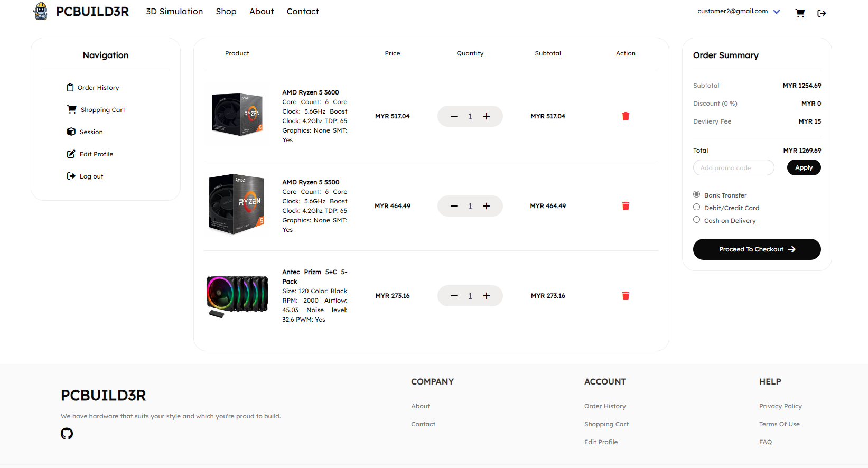This screenshot has width=868, height=468.
Task: Click the Antec Prizm 5+C 5-Pack title
Action: (x=315, y=277)
